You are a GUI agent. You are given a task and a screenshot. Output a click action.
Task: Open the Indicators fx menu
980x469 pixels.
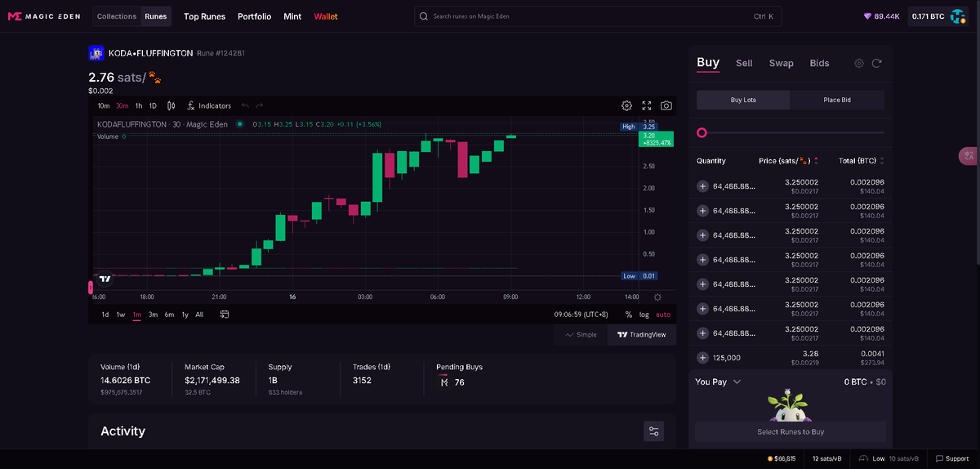tap(209, 105)
